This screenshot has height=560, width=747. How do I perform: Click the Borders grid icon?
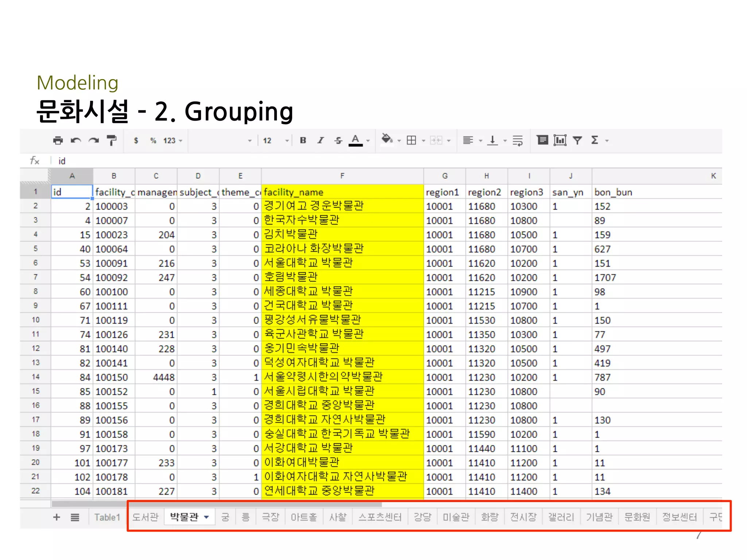click(x=411, y=140)
